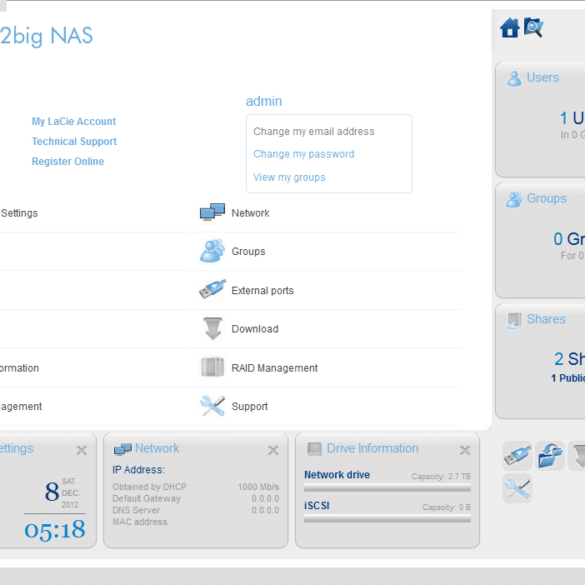Click the 1000 Mb/s speed value
The width and height of the screenshot is (585, 585).
258,487
